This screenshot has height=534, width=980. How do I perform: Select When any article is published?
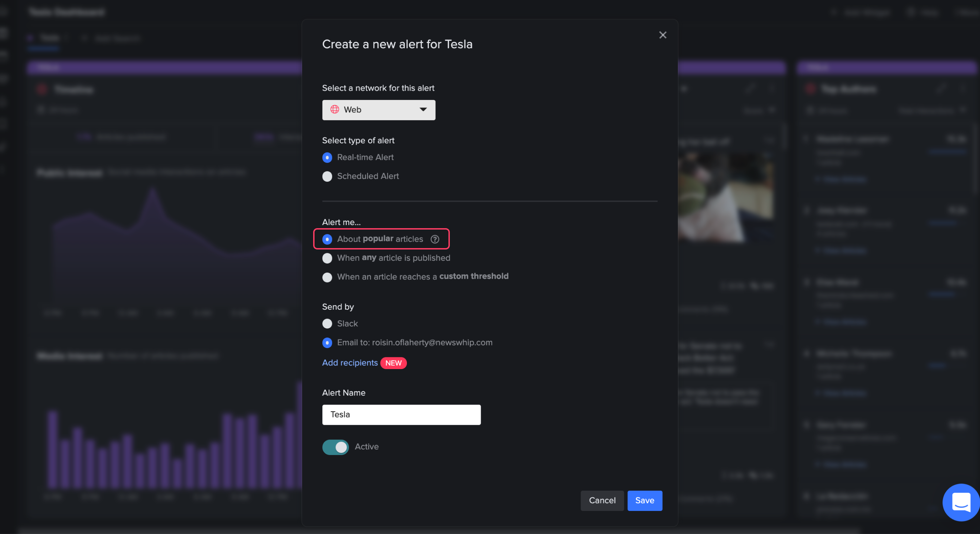[x=327, y=258]
